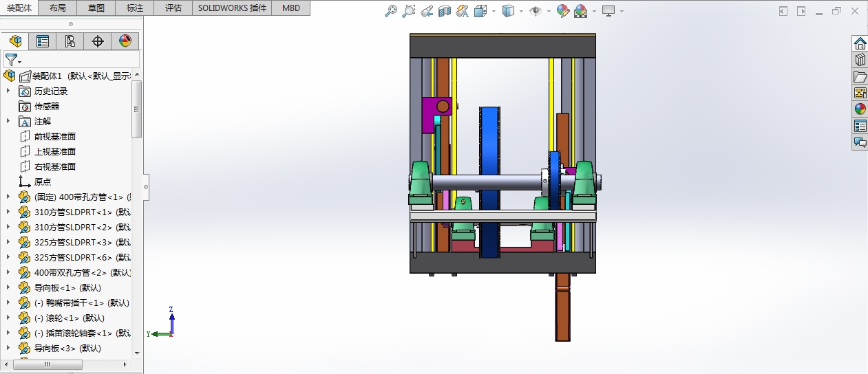
Task: Select the 装配体 ribbon tab
Action: [19, 8]
